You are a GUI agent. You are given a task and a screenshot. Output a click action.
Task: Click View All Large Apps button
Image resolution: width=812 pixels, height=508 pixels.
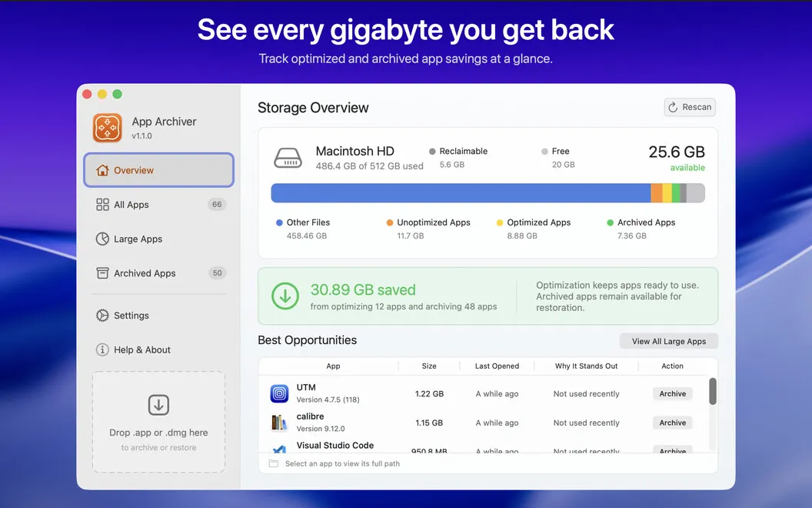668,341
